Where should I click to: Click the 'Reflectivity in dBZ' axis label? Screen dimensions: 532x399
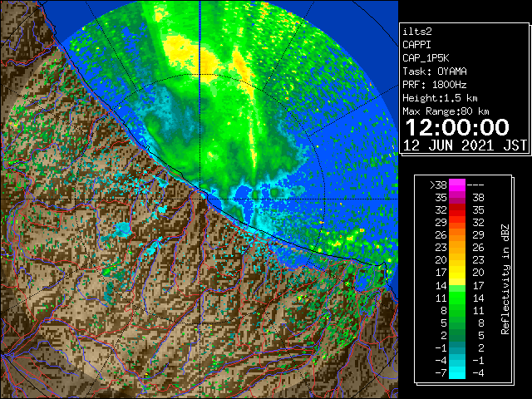pos(505,279)
